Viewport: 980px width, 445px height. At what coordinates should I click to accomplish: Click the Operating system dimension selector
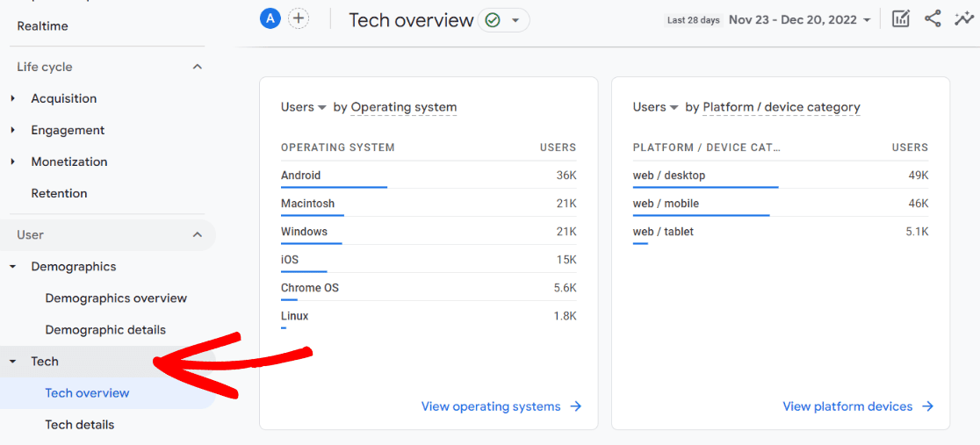coord(404,107)
